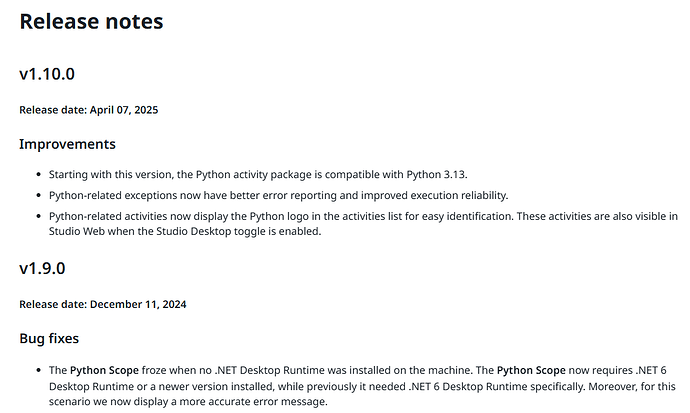This screenshot has height=413, width=690.
Task: Click the v1.10.0 version heading
Action: click(47, 74)
